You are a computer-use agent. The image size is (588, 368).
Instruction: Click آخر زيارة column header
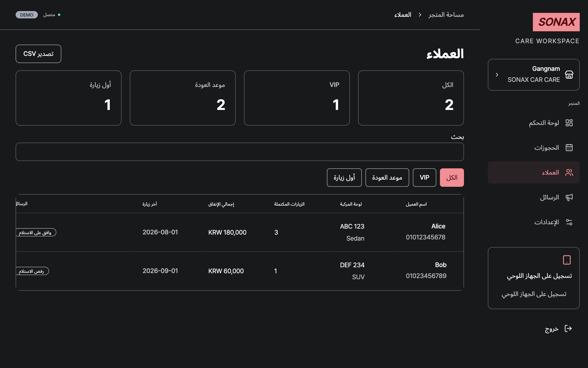tap(150, 204)
